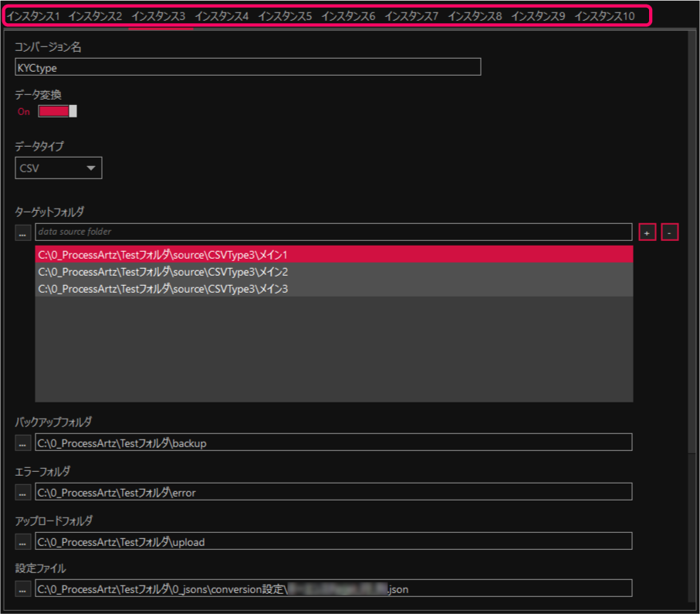Open browse button for target folder
Screen dimensions: 700x614
click(x=23, y=232)
